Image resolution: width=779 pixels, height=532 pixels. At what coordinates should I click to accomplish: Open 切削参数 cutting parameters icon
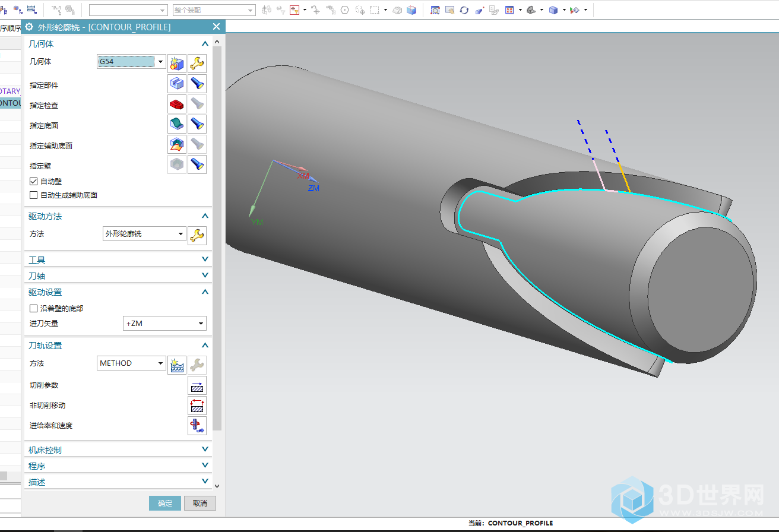197,385
